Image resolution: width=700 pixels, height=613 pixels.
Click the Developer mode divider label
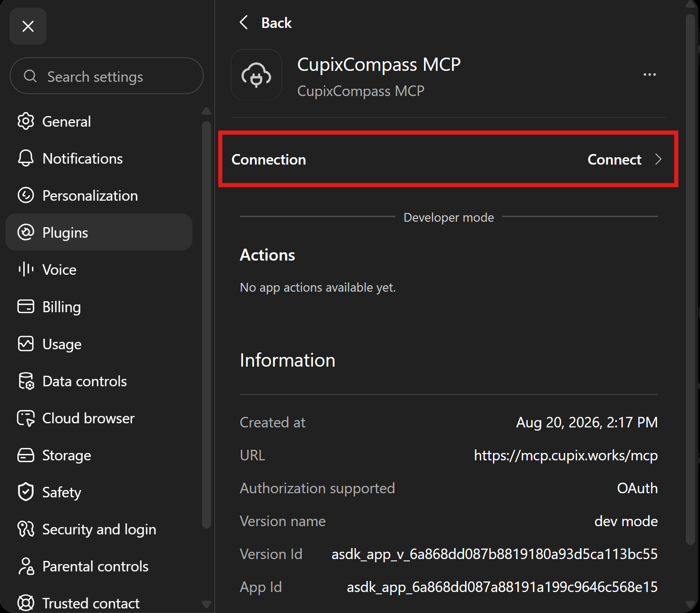(x=449, y=217)
